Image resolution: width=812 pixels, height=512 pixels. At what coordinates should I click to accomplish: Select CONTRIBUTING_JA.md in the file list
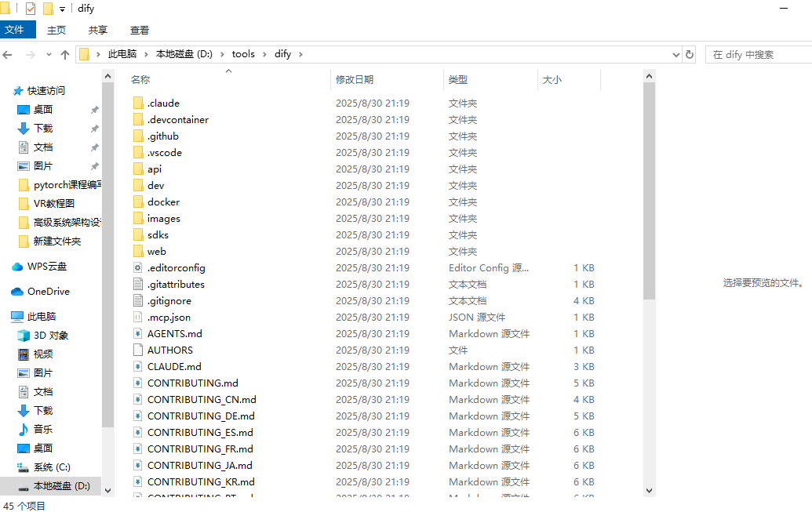click(199, 466)
